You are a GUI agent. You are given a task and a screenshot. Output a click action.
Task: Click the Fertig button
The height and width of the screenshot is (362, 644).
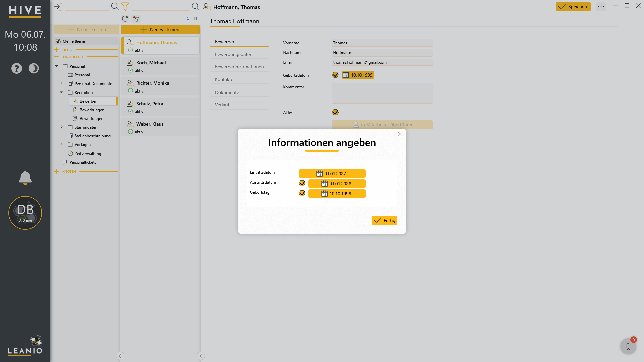coord(384,220)
